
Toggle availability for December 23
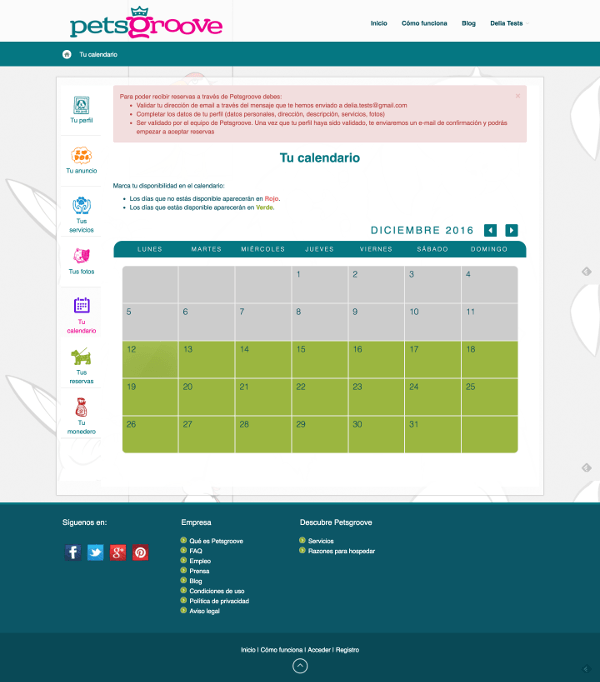pyautogui.click(x=376, y=397)
